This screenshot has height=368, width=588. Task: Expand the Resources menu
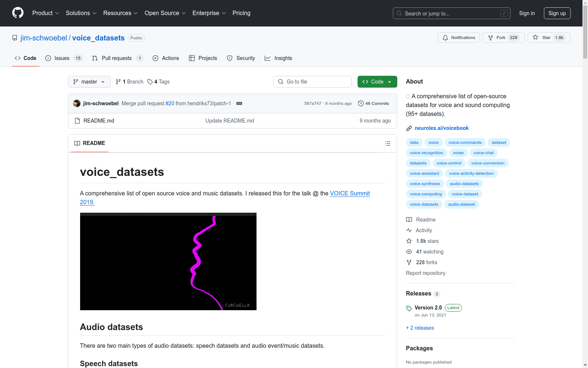(120, 13)
